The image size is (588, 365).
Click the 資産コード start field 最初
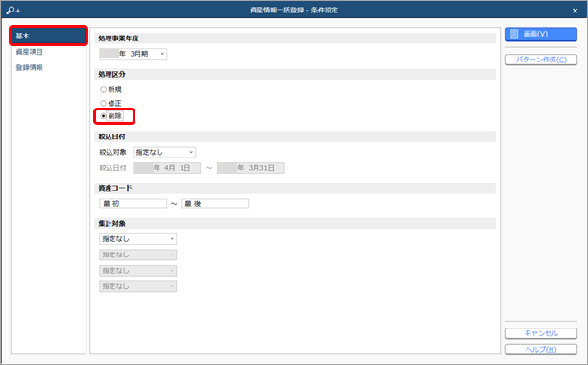pos(133,204)
